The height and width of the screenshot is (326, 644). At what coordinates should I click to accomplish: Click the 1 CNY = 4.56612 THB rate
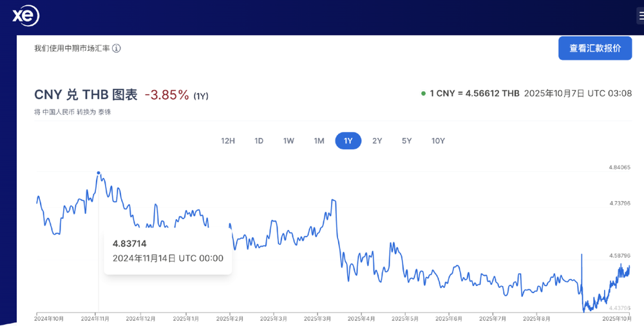pos(475,93)
